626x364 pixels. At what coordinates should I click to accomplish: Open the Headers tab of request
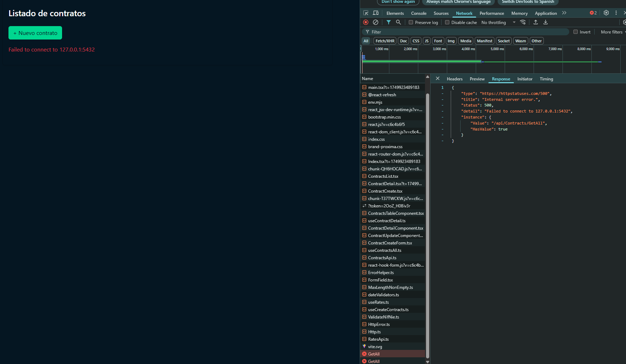pyautogui.click(x=454, y=79)
